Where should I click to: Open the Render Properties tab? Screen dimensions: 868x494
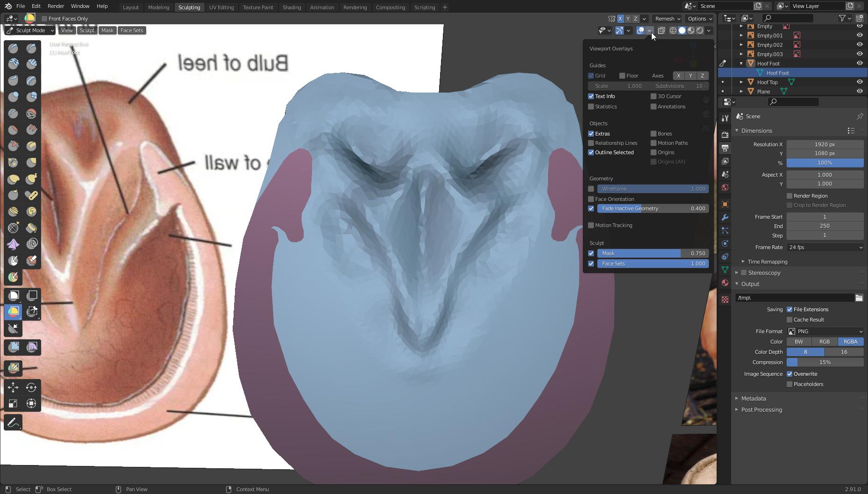[725, 135]
